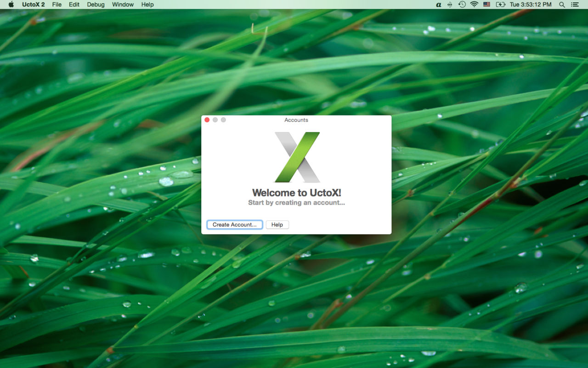Close the Accounts window

pos(207,120)
